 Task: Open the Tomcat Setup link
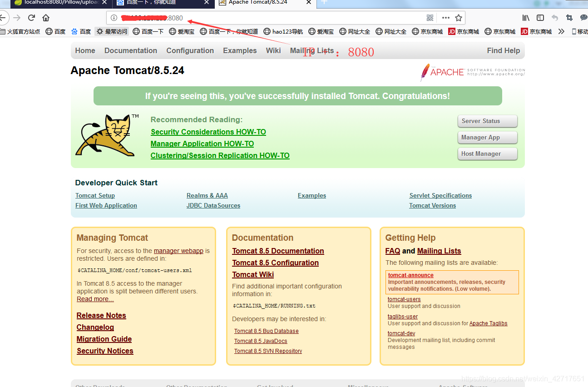[95, 195]
